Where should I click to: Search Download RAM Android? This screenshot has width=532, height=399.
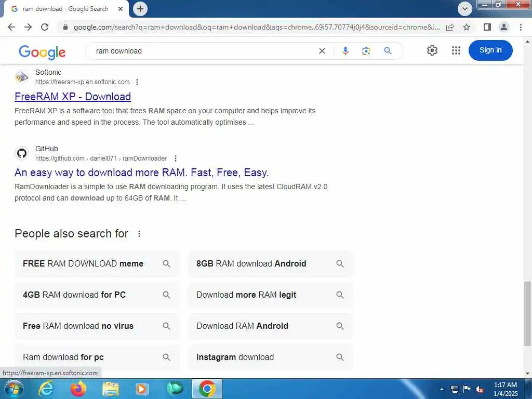pyautogui.click(x=270, y=326)
